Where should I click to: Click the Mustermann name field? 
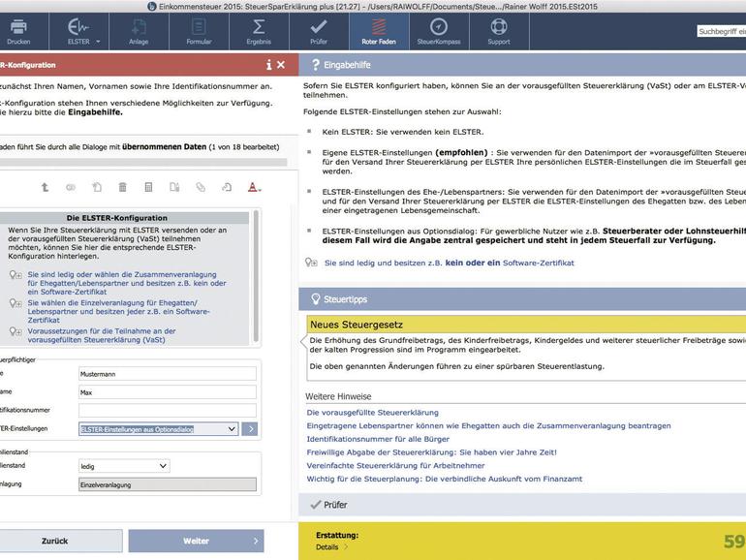[168, 374]
